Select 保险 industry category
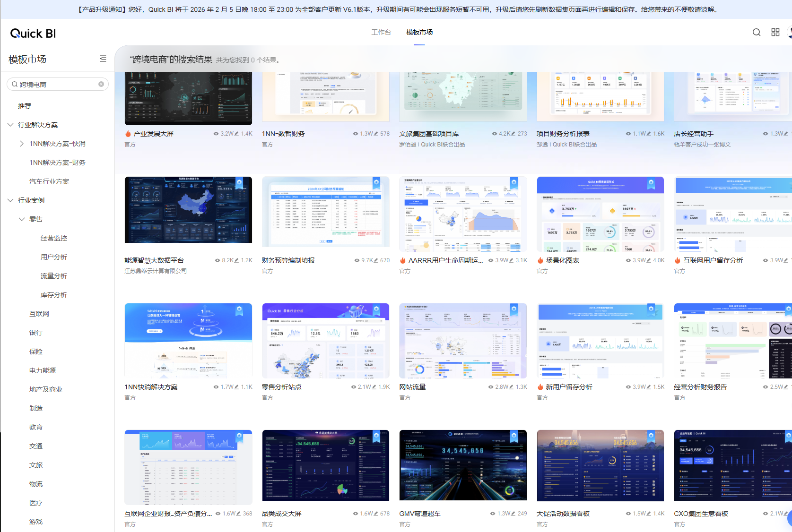The image size is (792, 532). (36, 352)
